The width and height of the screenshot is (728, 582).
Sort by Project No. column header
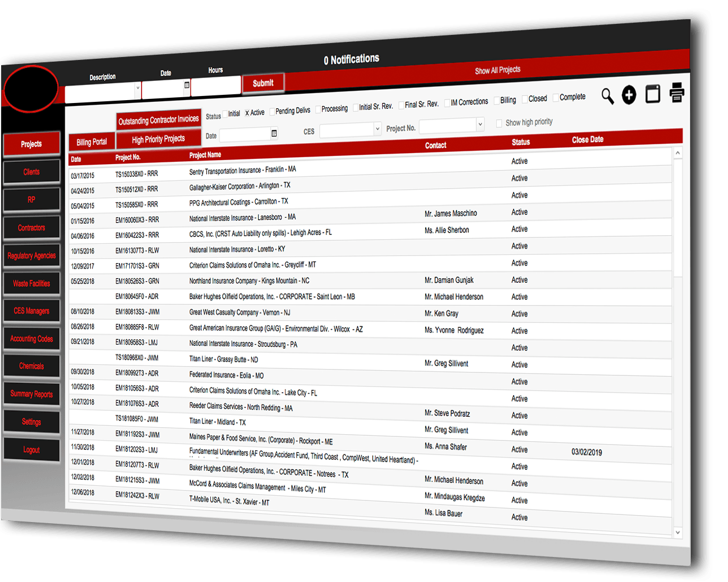click(128, 158)
